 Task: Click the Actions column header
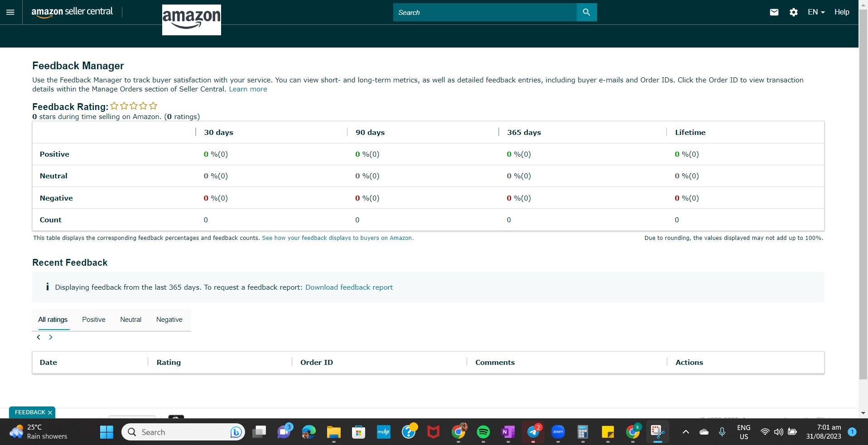click(689, 363)
